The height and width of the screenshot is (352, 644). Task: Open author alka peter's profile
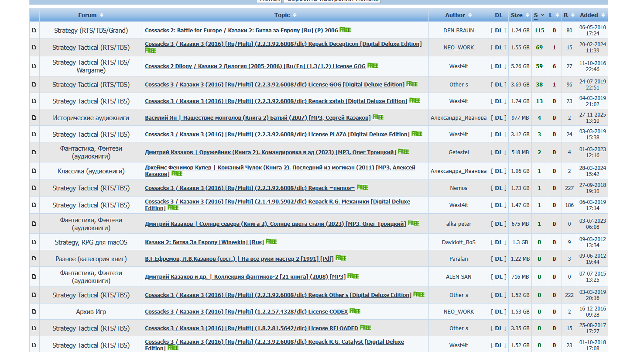click(459, 224)
